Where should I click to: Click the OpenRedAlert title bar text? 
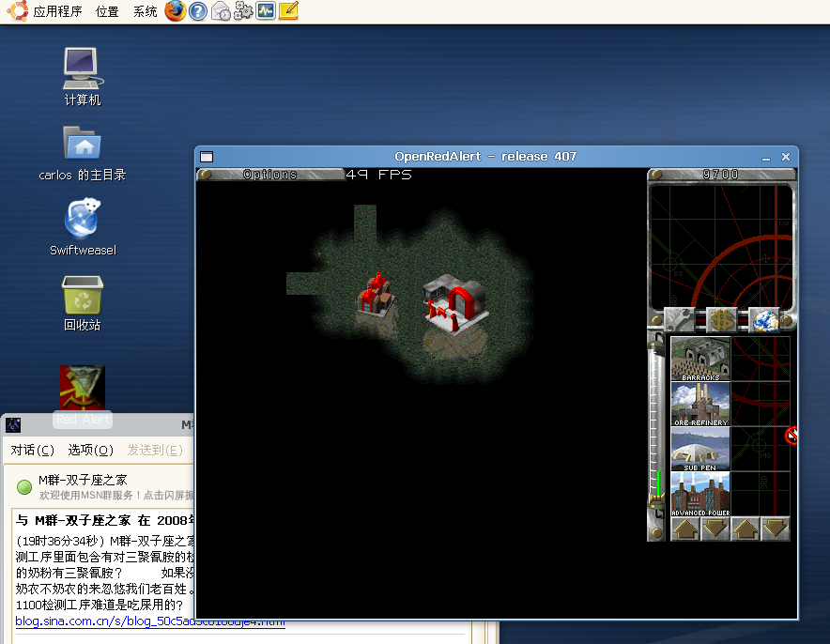click(485, 157)
